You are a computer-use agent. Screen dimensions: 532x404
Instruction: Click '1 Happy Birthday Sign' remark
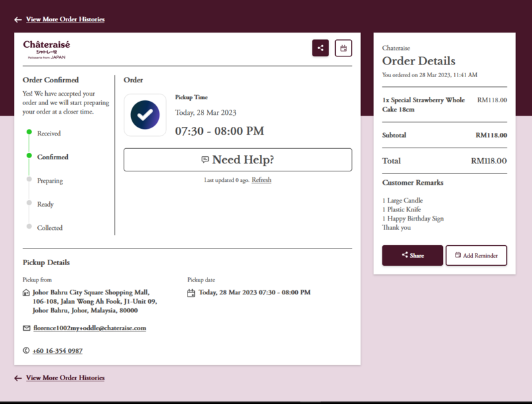point(413,219)
